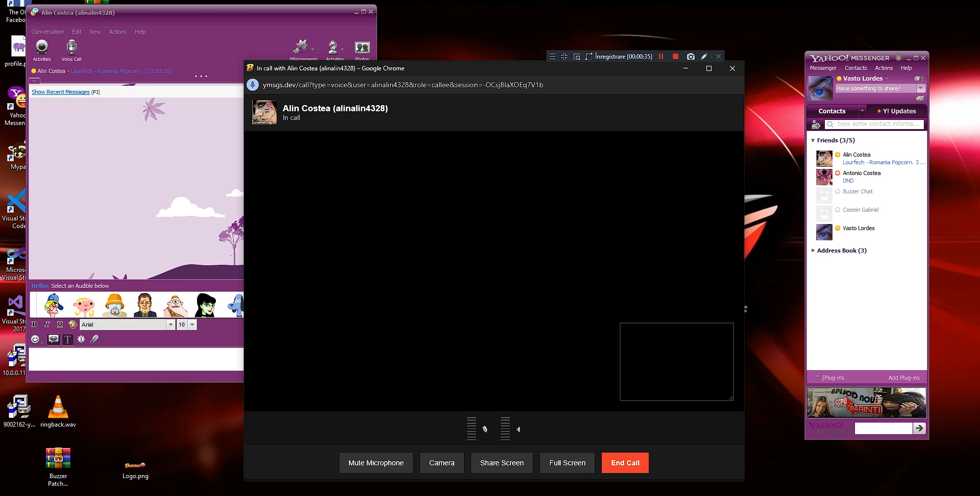Open the IMVironments flower icon

pyautogui.click(x=302, y=47)
